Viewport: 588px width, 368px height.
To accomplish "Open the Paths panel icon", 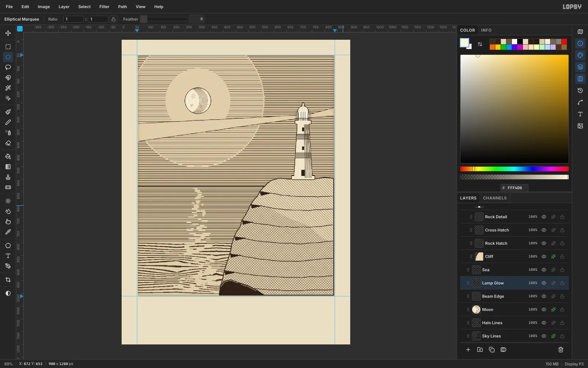I will point(580,102).
